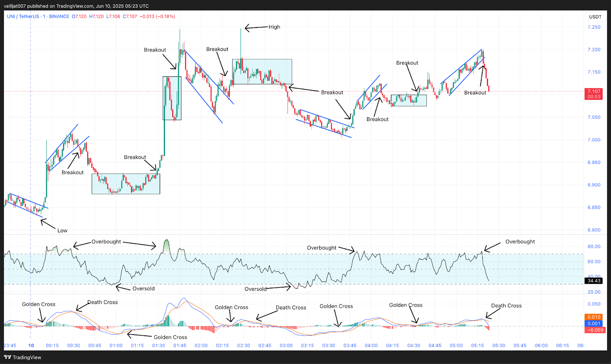Click the 05:15 time axis label
The width and height of the screenshot is (611, 364).
pyautogui.click(x=477, y=346)
